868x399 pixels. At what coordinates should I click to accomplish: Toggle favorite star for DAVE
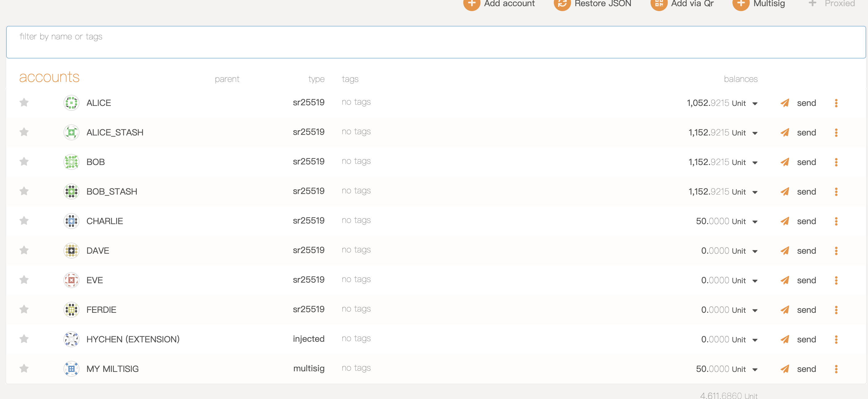point(24,250)
